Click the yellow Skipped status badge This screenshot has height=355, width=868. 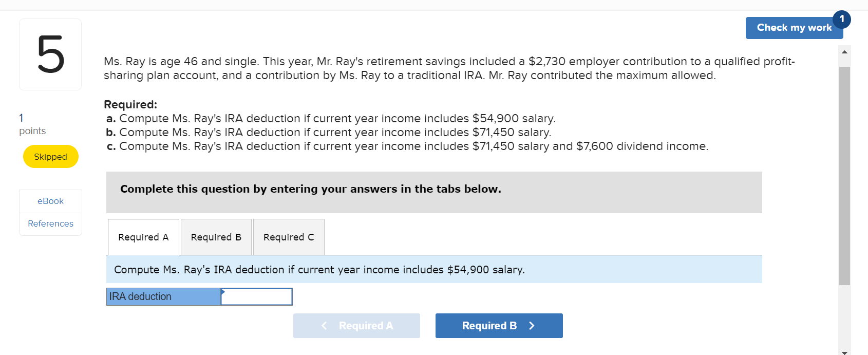click(x=50, y=156)
